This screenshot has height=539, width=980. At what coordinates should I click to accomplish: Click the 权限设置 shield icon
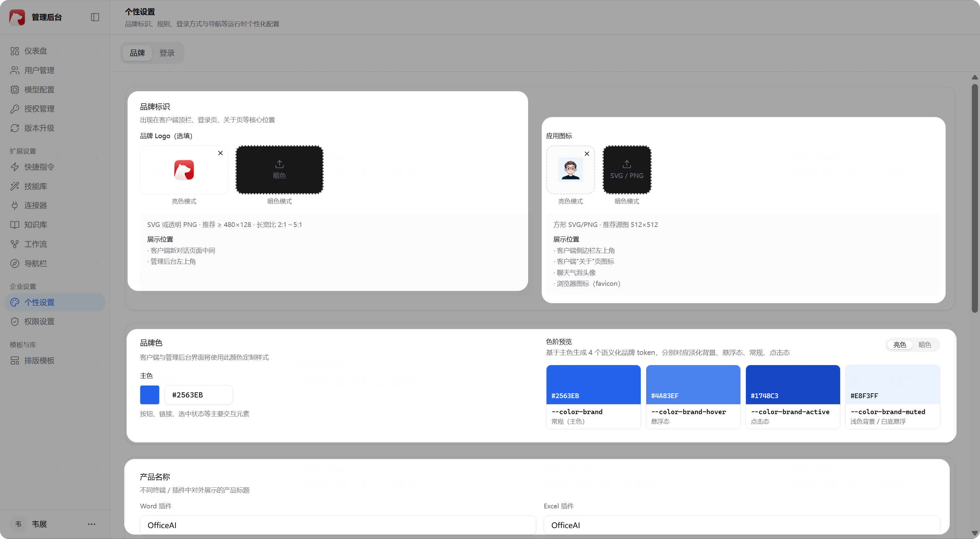[14, 322]
